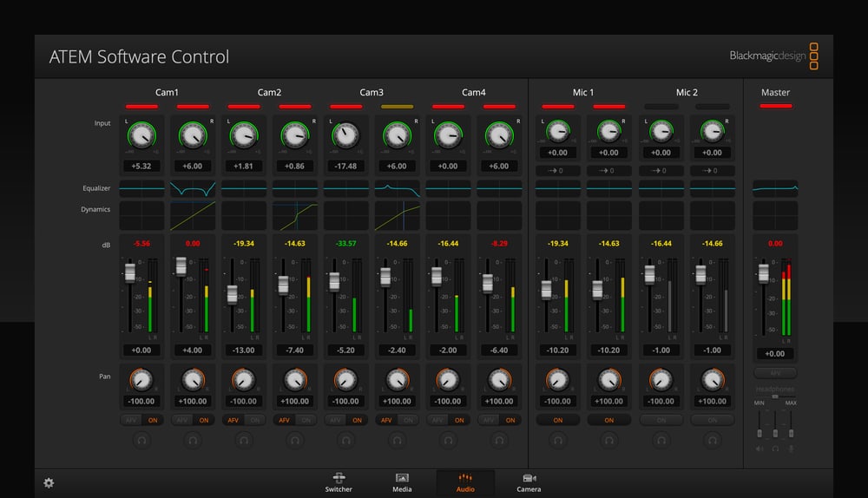Click the Cam1 left channel fader handle

[130, 272]
